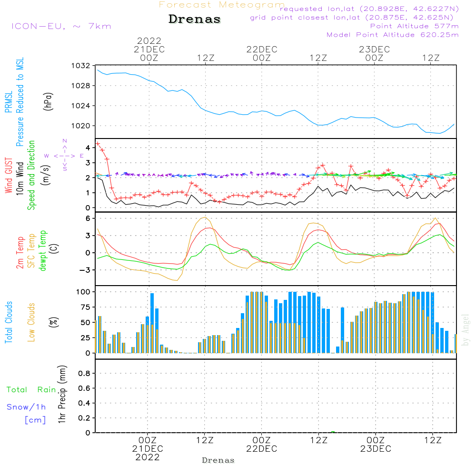Select the dewpt Temp legend label
Viewport: 476px width, 476px height.
tap(43, 250)
